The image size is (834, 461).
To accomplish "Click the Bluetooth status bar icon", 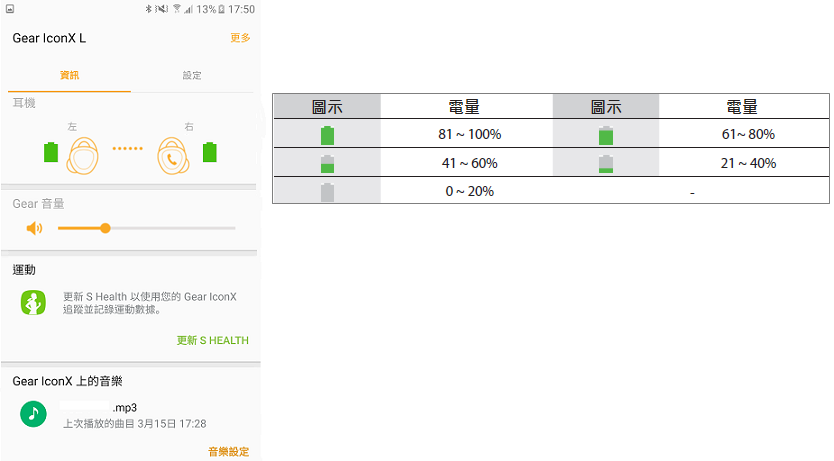I will (x=148, y=9).
